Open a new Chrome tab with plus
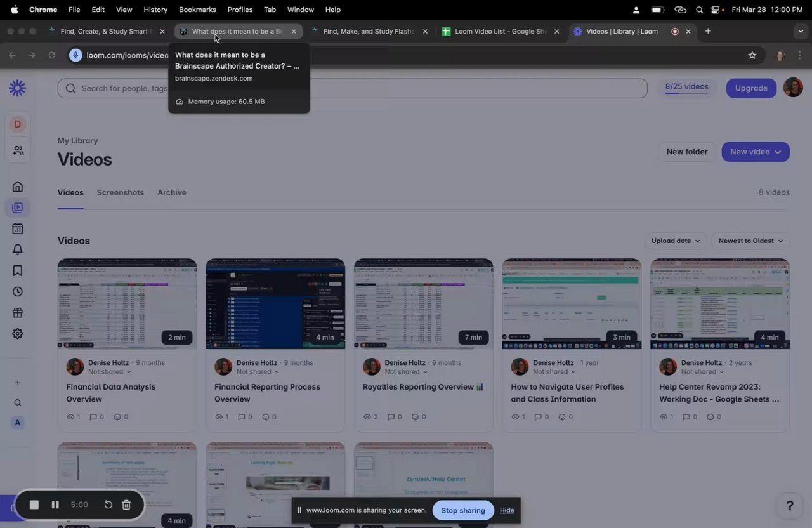This screenshot has width=812, height=528. pyautogui.click(x=708, y=31)
